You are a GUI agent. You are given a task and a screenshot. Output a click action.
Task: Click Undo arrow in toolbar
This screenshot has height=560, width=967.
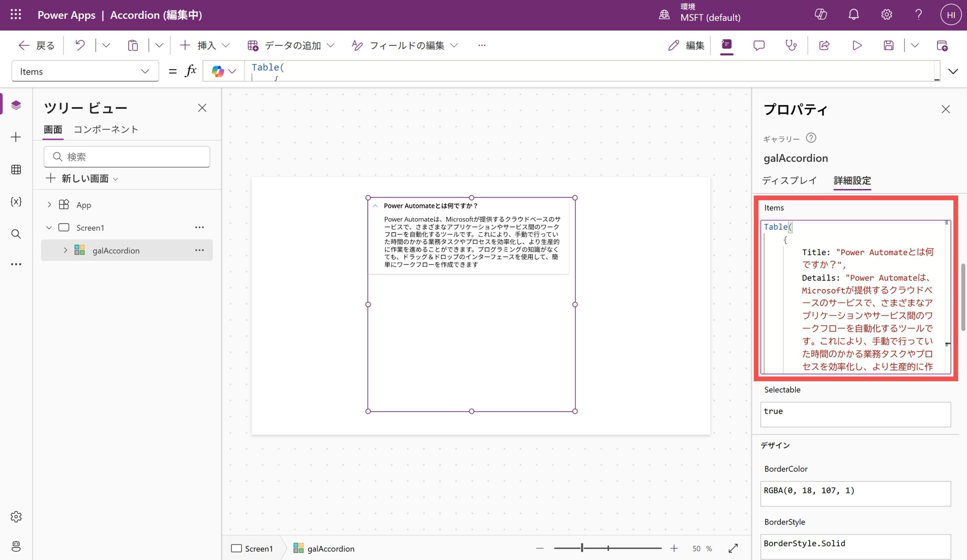(x=80, y=45)
